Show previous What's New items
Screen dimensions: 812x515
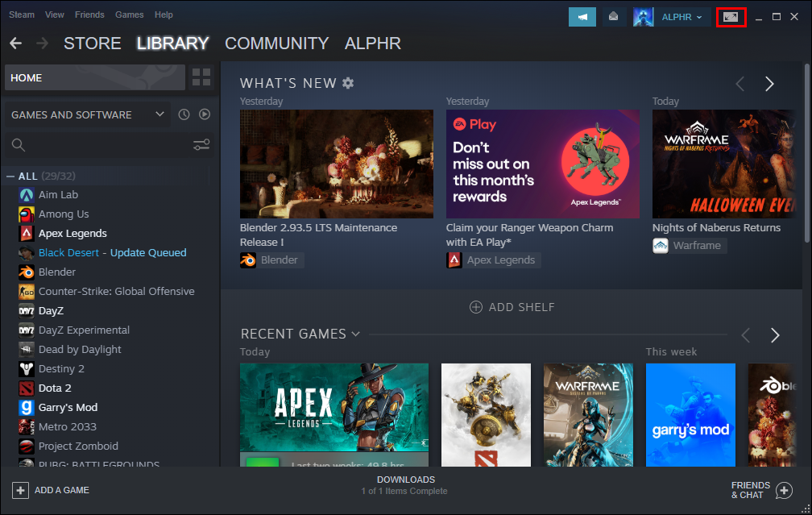740,84
